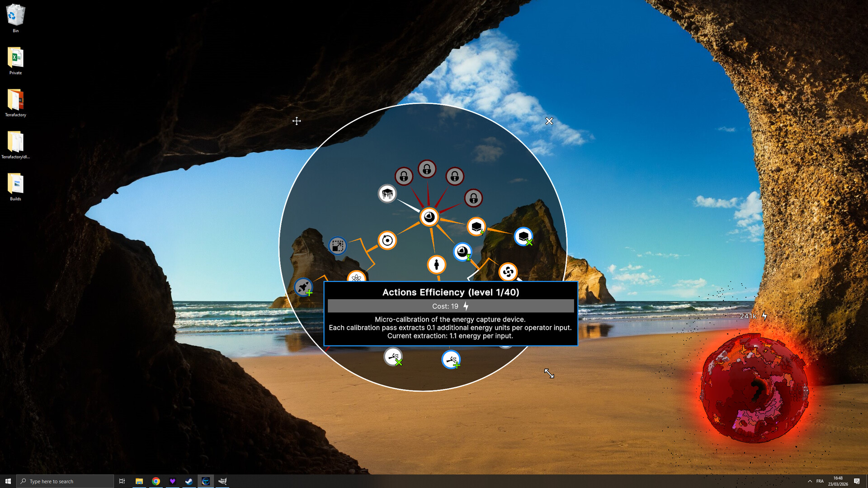
Task: Click the planet node with hourglass badge
Action: [x=462, y=252]
